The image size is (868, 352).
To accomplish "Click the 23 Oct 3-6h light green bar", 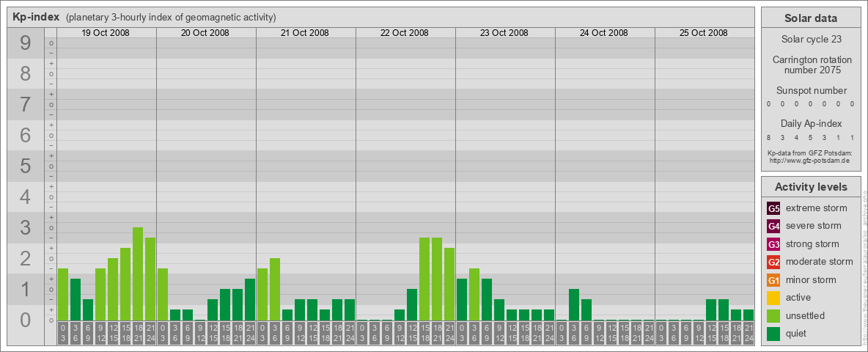I will point(474,295).
